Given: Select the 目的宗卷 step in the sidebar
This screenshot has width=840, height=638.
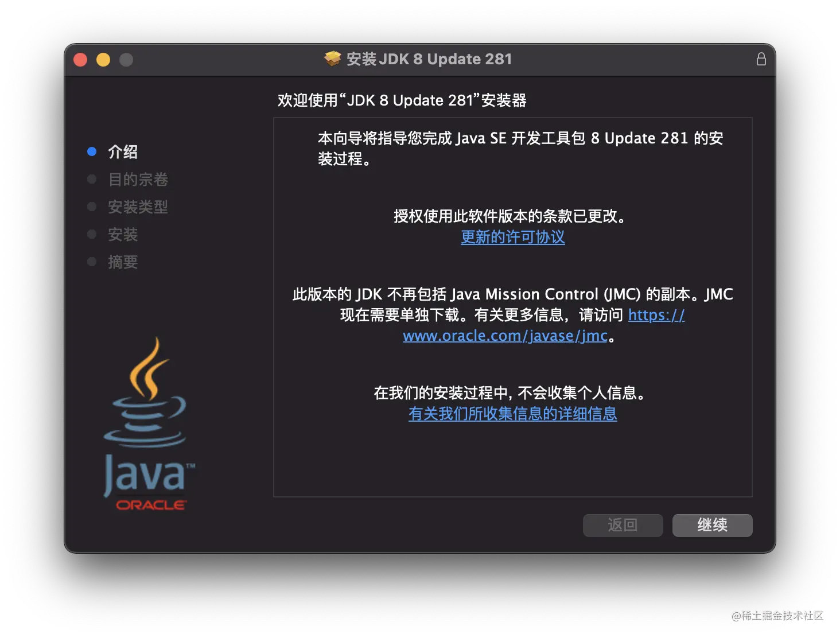Looking at the screenshot, I should click(139, 179).
